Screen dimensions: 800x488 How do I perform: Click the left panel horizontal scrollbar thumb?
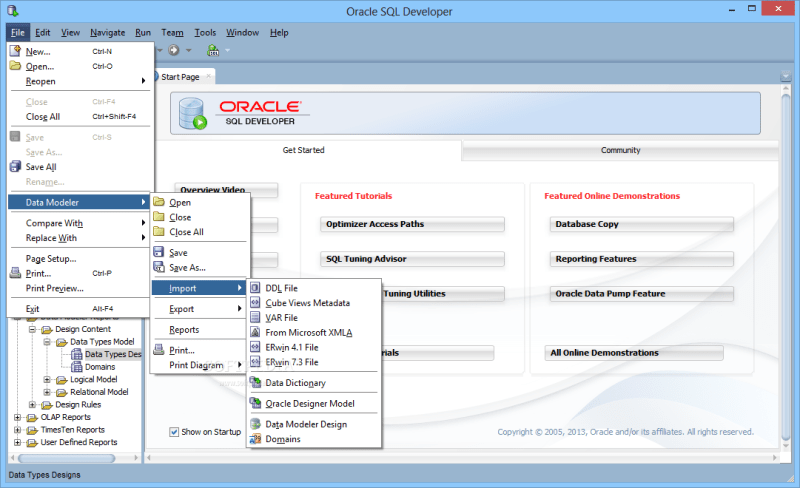(x=65, y=458)
